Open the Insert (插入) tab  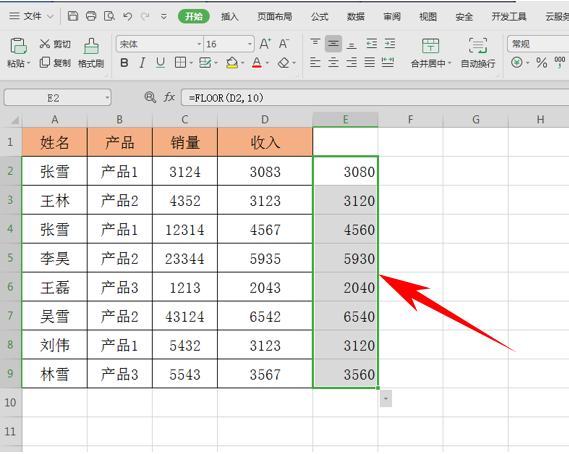230,16
